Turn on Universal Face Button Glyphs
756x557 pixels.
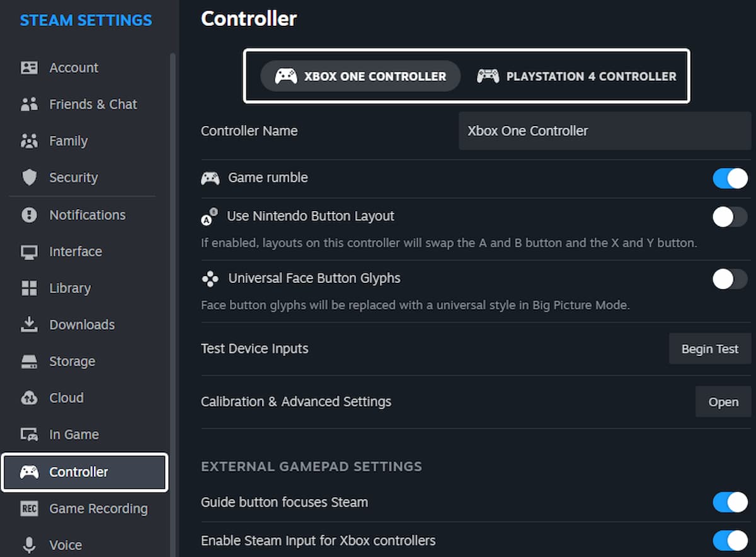coord(730,278)
